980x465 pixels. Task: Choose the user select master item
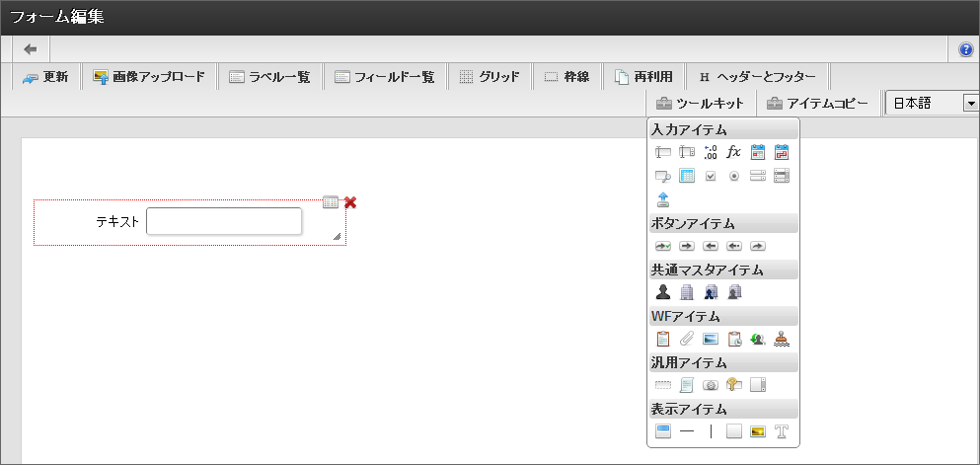(x=663, y=291)
